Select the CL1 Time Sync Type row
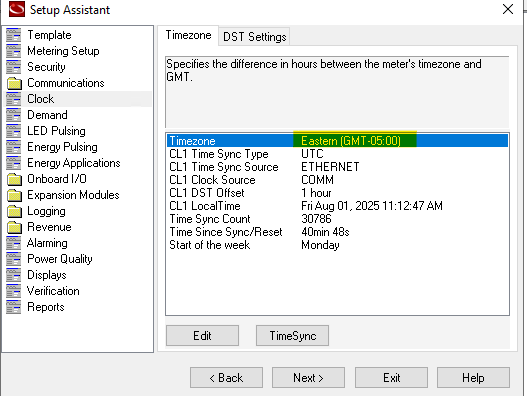The image size is (527, 396). [x=337, y=154]
